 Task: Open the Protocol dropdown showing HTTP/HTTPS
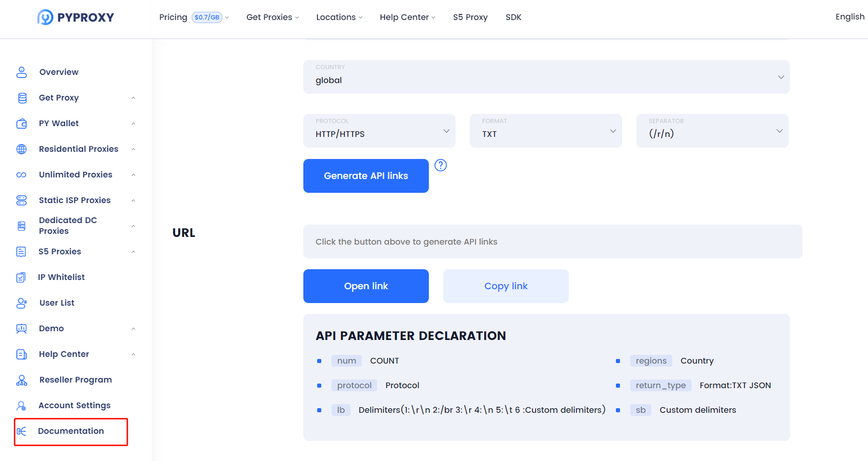click(x=379, y=131)
